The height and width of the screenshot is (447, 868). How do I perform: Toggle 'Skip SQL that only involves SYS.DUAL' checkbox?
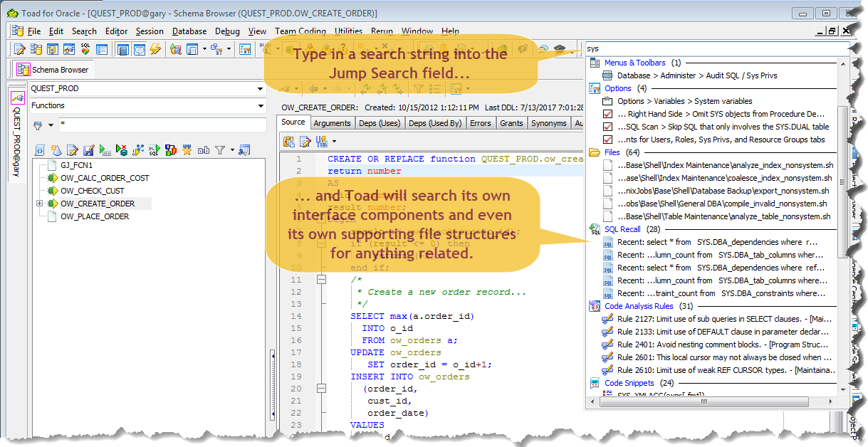tap(607, 127)
